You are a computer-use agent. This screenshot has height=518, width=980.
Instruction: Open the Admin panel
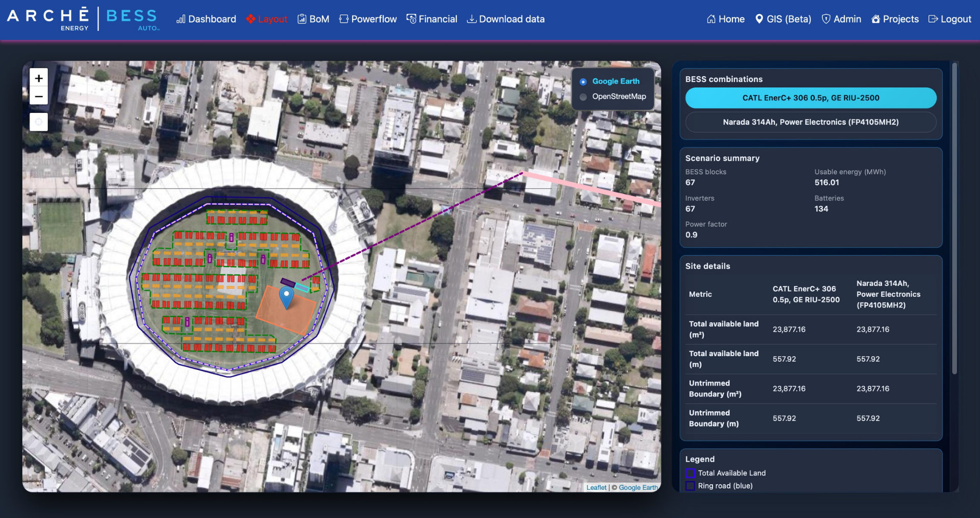click(841, 19)
